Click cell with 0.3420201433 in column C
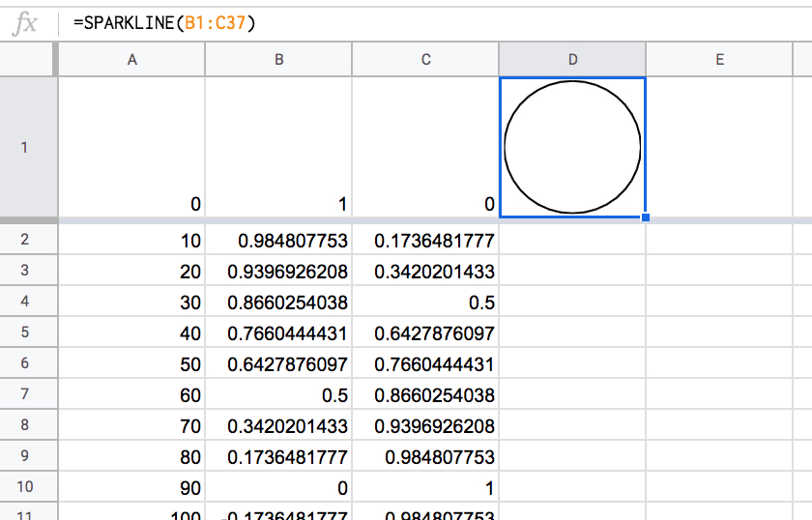This screenshot has height=520, width=812. (425, 270)
